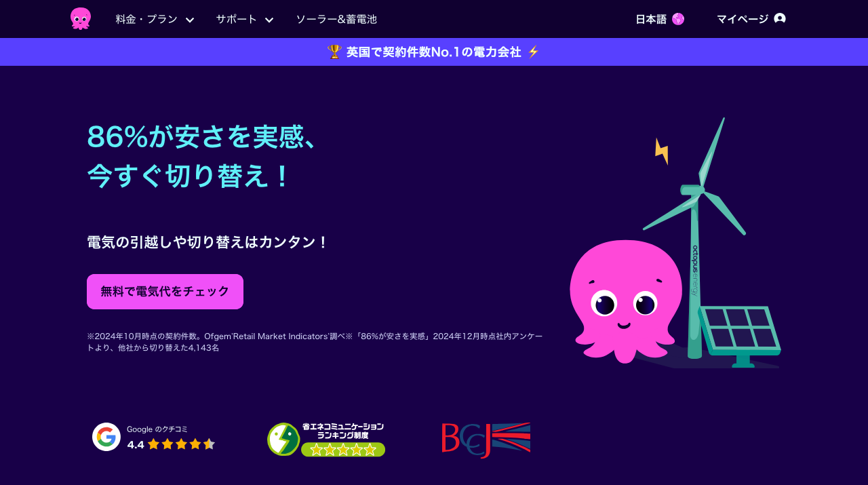Image resolution: width=868 pixels, height=485 pixels.
Task: Click the ※2024年10月時点の契約件数 footnote text
Action: click(x=315, y=342)
